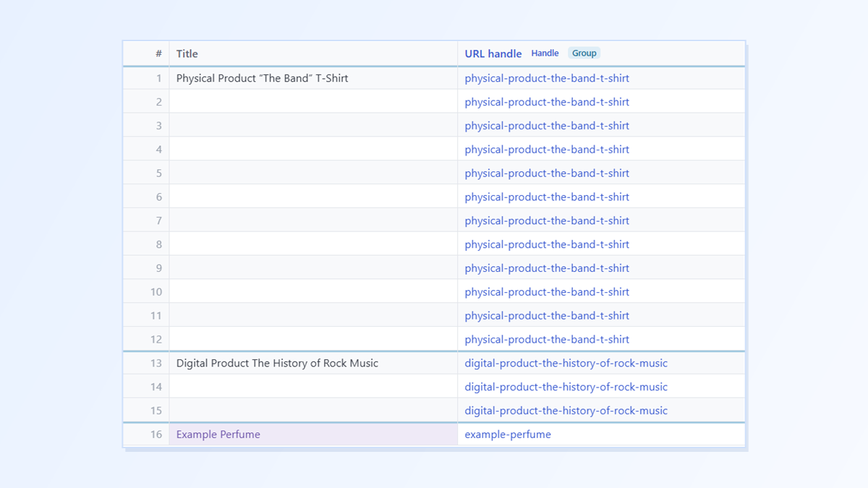The width and height of the screenshot is (868, 488).
Task: Select row number 12
Action: click(x=146, y=339)
